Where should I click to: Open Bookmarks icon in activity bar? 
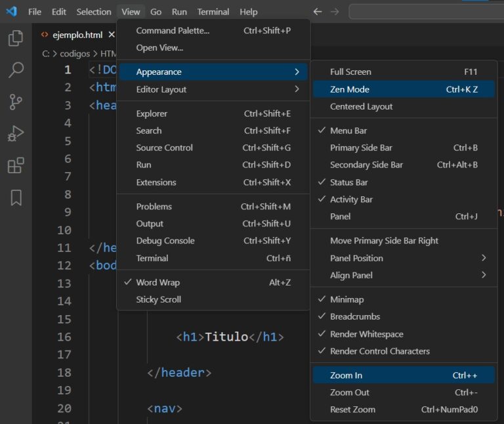(x=16, y=198)
